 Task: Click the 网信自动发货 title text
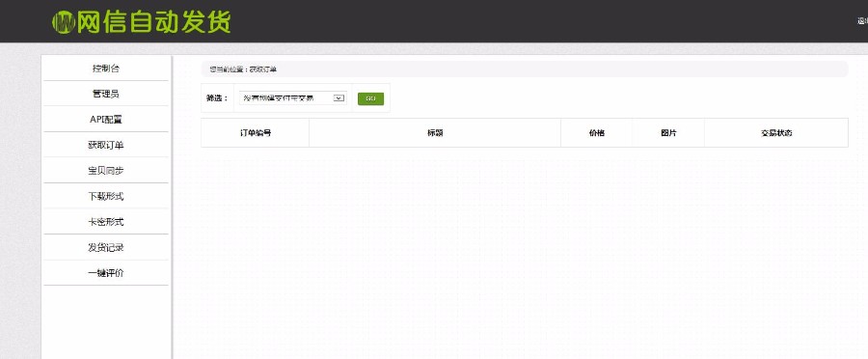pyautogui.click(x=153, y=23)
